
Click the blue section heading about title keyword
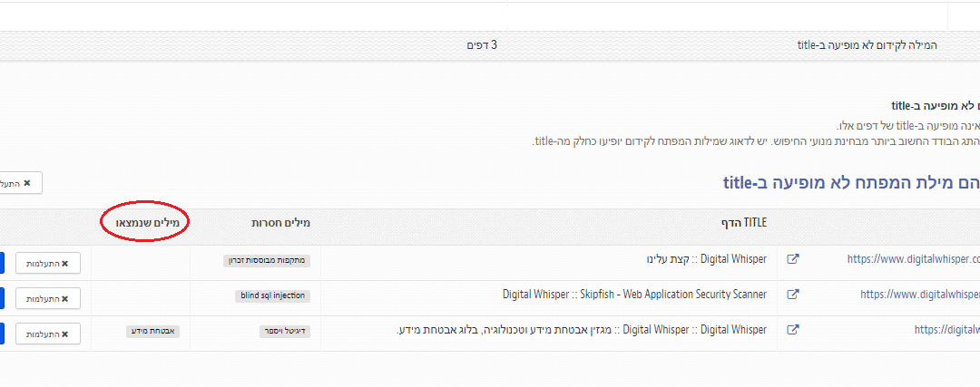click(851, 182)
